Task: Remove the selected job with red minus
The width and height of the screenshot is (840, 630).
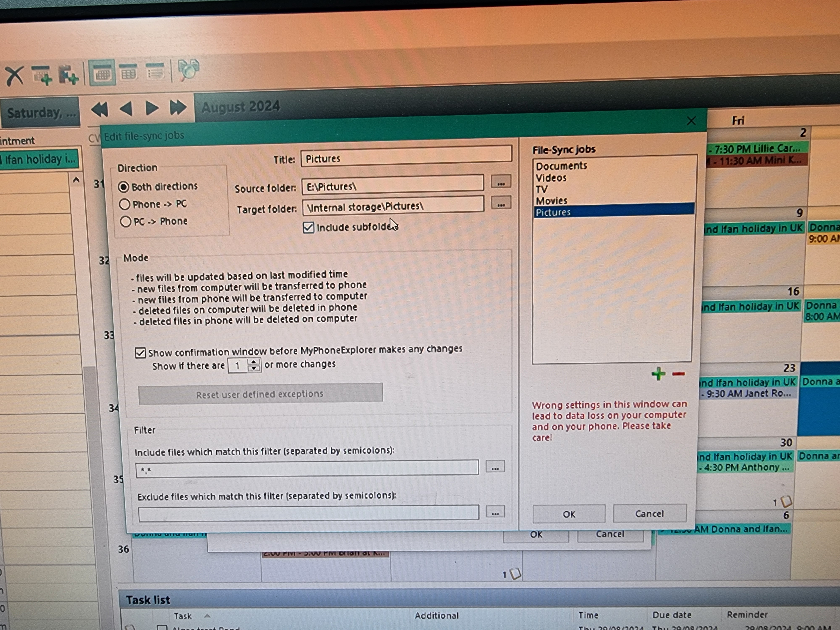Action: click(x=678, y=374)
